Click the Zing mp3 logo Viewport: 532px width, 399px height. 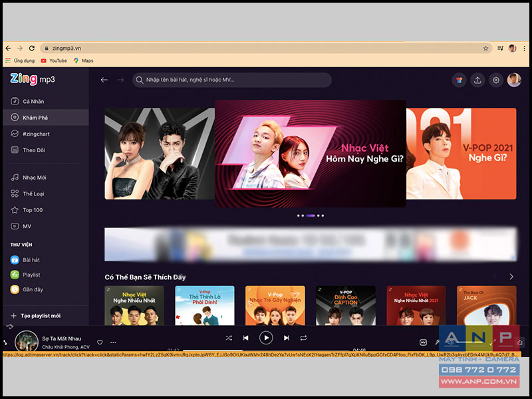coord(32,79)
